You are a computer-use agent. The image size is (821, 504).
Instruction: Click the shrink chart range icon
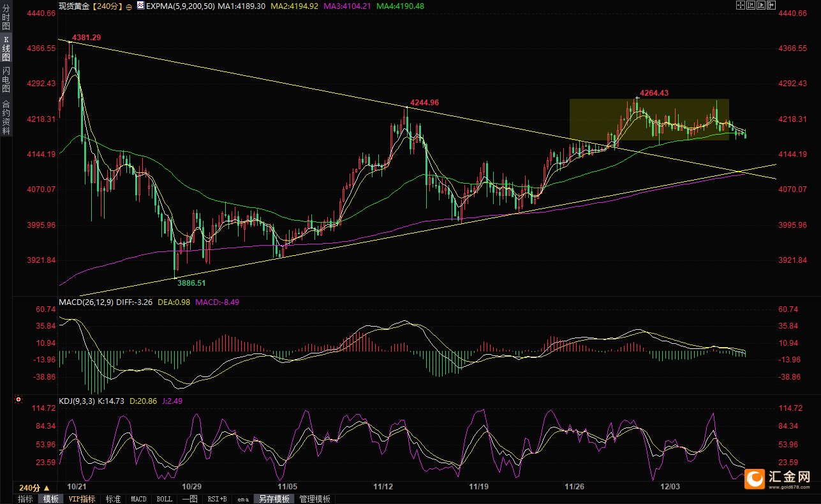point(751,5)
